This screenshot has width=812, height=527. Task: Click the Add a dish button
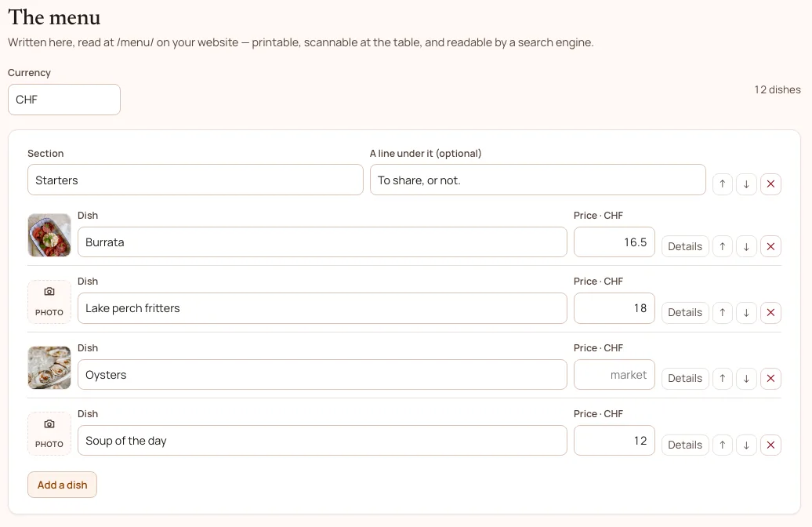[62, 485]
